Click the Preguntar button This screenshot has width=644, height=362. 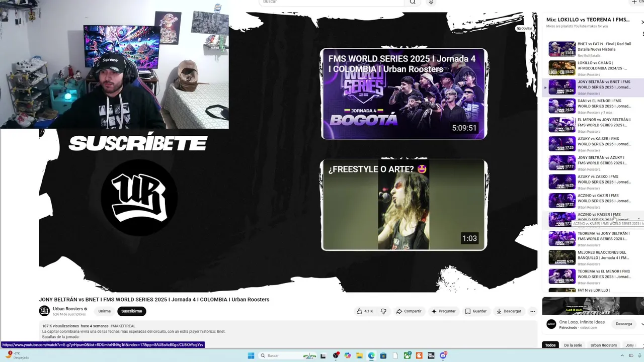[443, 311]
